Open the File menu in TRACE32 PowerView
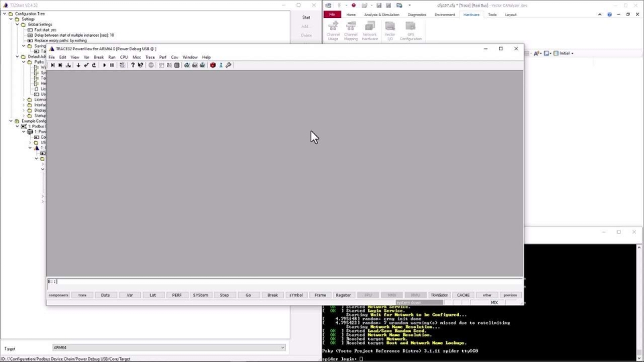This screenshot has height=362, width=644. [52, 58]
